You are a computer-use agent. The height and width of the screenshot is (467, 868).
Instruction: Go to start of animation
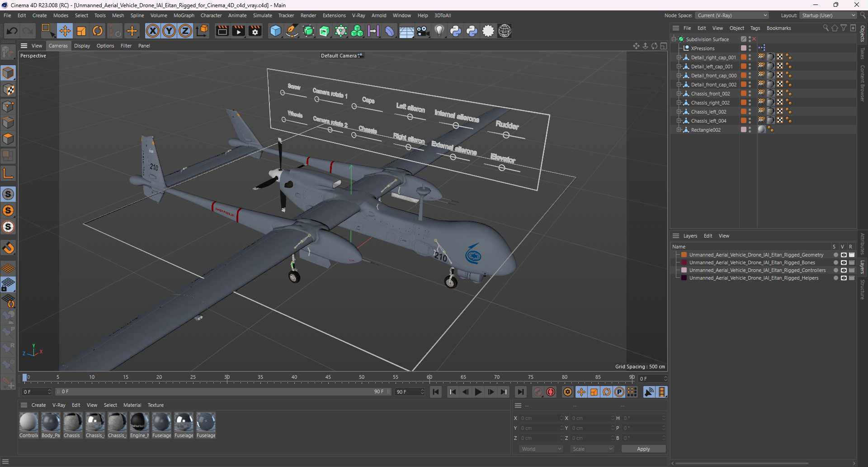tap(436, 392)
